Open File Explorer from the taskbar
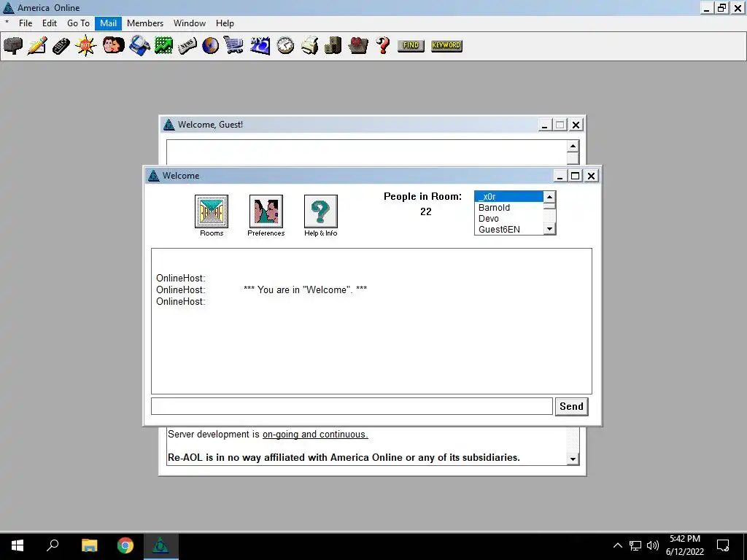Image resolution: width=747 pixels, height=560 pixels. [89, 545]
